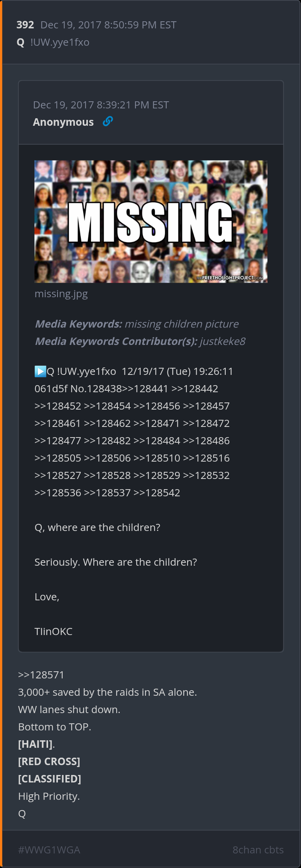This screenshot has width=301, height=868.
Task: Select the Anonymous author name
Action: 63,122
